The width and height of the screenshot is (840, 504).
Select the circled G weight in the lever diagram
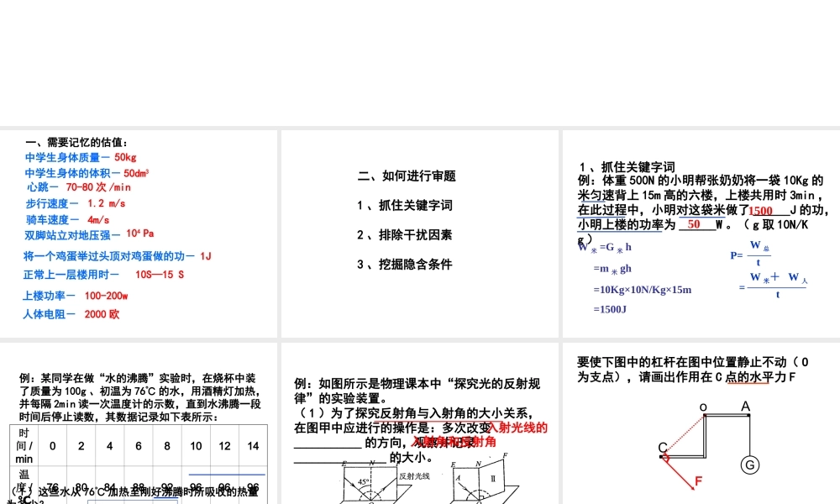tap(749, 465)
